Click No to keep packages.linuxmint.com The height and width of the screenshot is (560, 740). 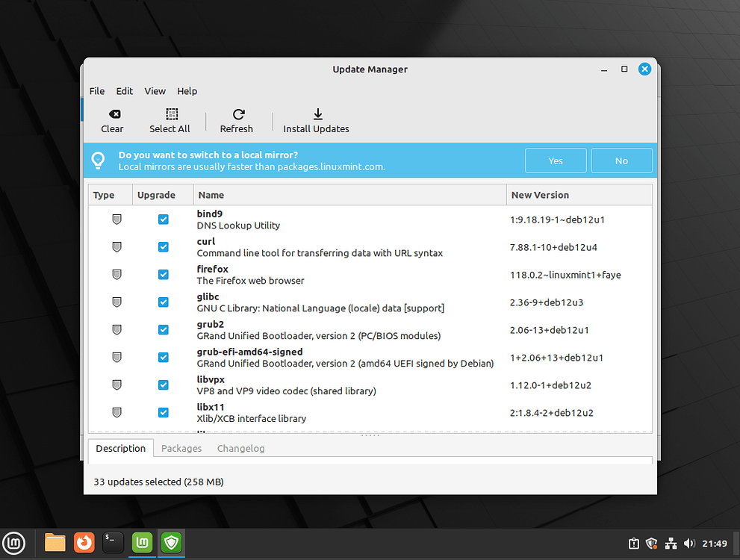point(621,160)
